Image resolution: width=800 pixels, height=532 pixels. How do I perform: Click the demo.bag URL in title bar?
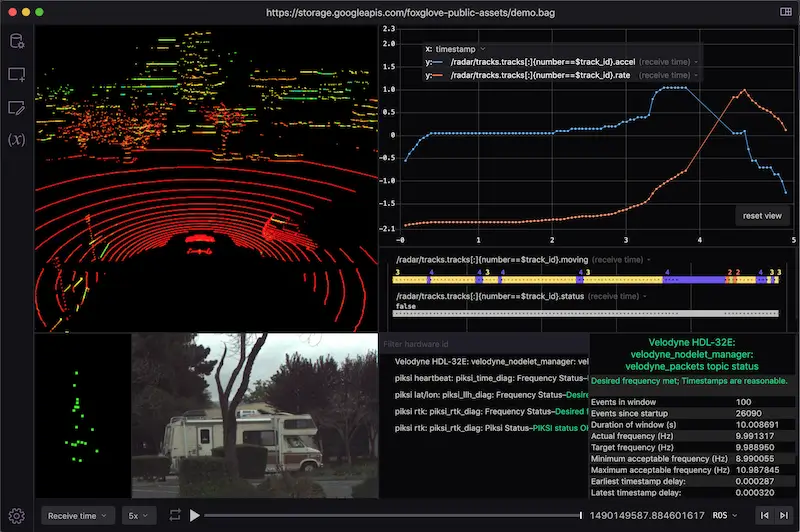click(x=410, y=13)
